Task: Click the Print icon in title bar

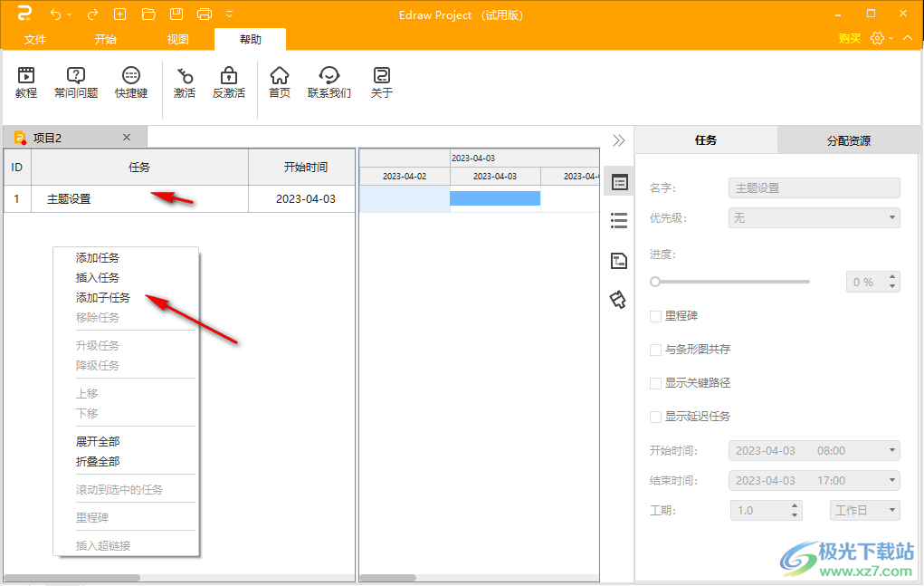Action: coord(205,14)
